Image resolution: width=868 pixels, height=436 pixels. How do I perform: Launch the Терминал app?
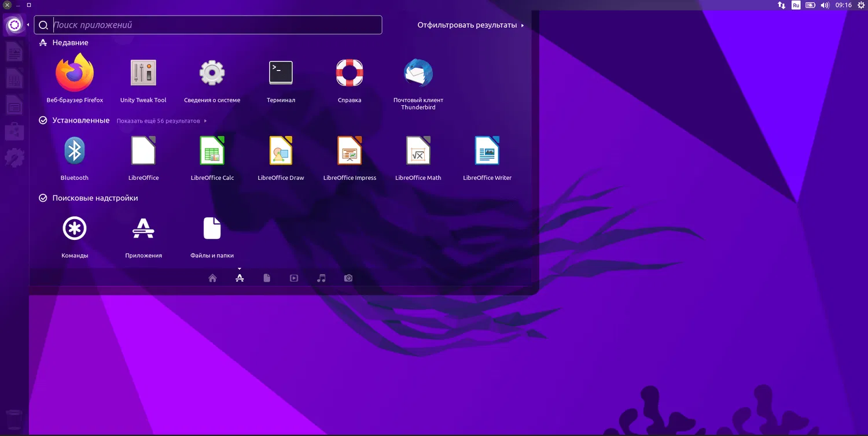pos(281,73)
